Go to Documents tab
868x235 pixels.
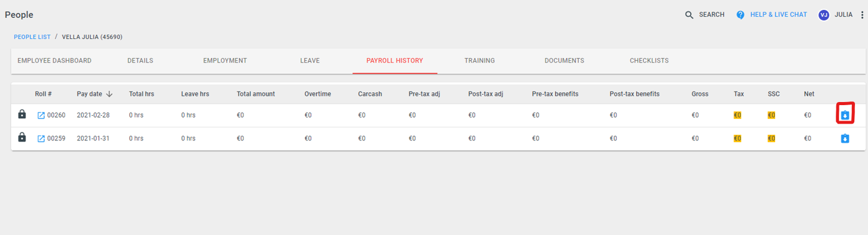click(564, 61)
